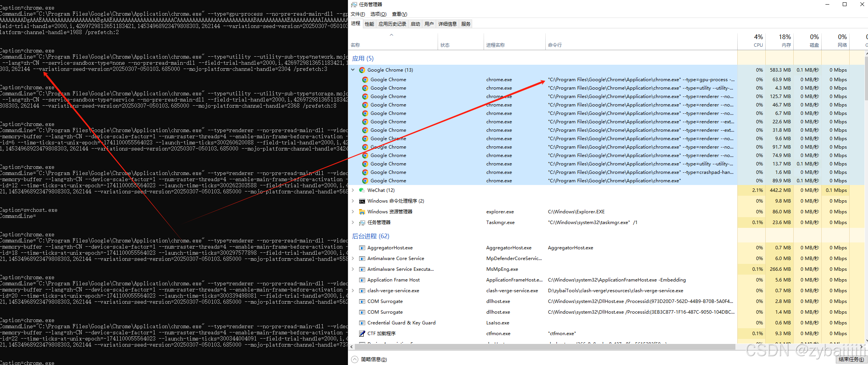
Task: Sort by the 内存 column header
Action: (779, 41)
